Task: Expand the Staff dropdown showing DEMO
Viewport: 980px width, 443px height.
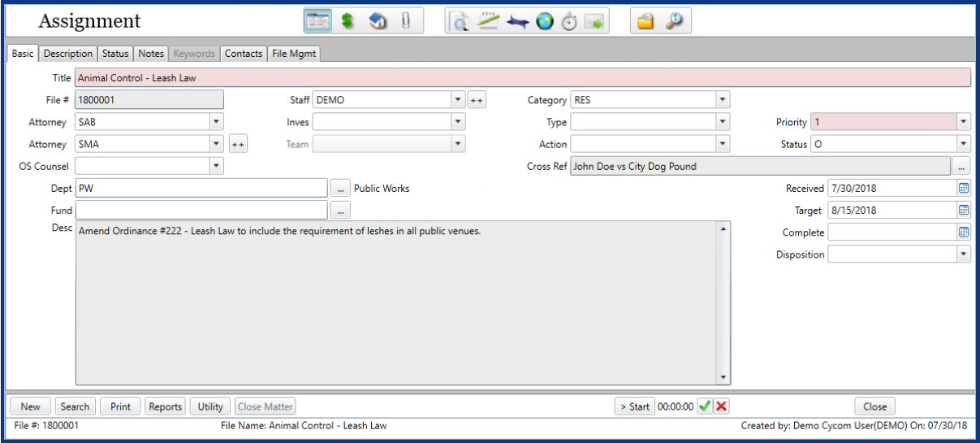Action: (458, 100)
